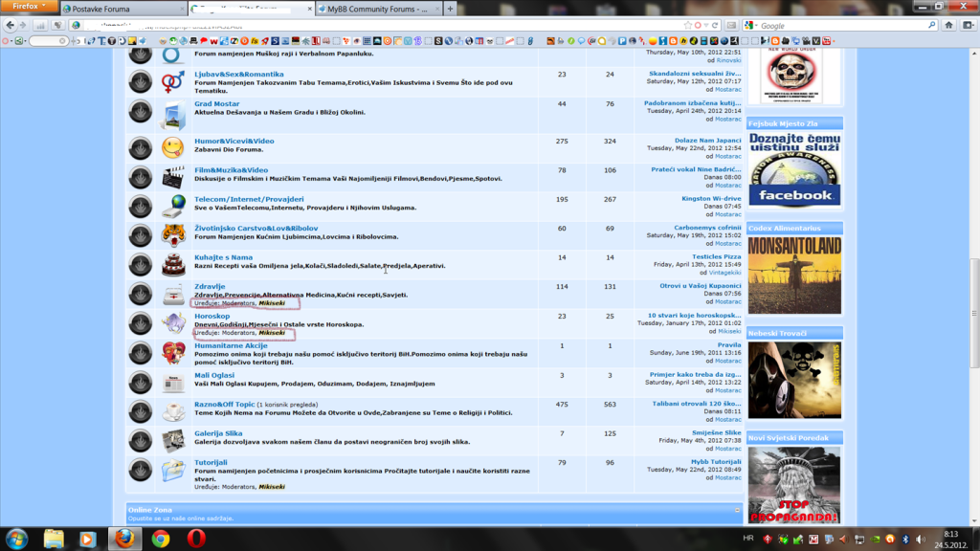
Task: Click the Monsantoland sidebar image
Action: coord(794,275)
